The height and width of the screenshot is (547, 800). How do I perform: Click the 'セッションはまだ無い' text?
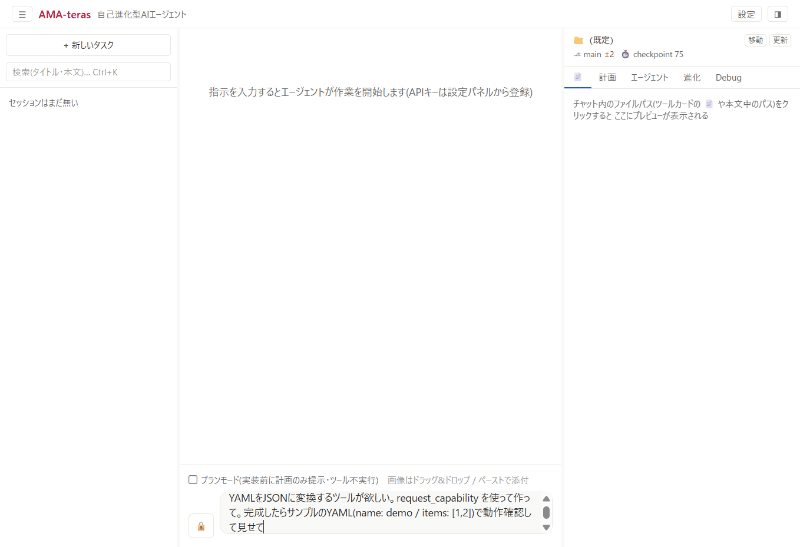(x=43, y=103)
